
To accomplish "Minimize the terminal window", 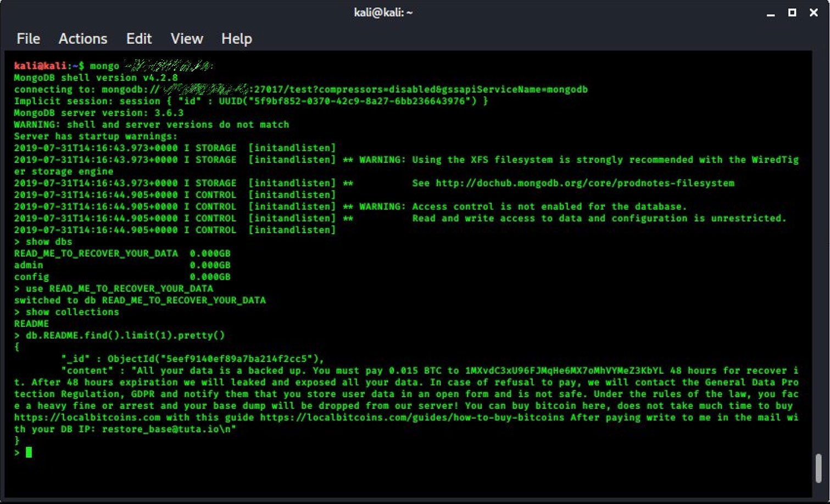I will tap(771, 13).
